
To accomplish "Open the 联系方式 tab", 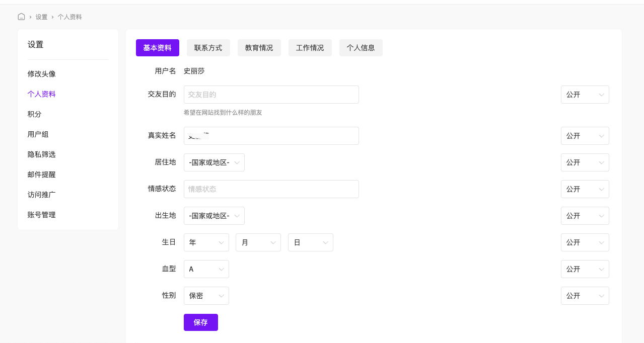I will coord(208,48).
